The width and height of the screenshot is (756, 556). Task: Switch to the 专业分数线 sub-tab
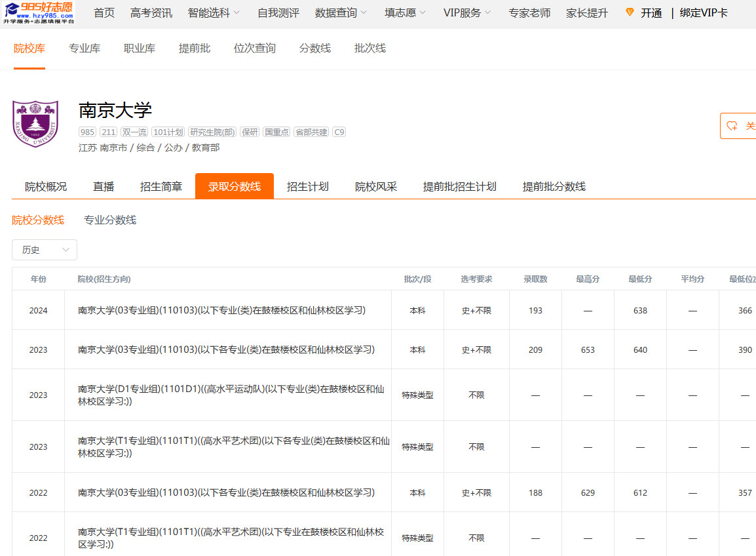pyautogui.click(x=110, y=220)
